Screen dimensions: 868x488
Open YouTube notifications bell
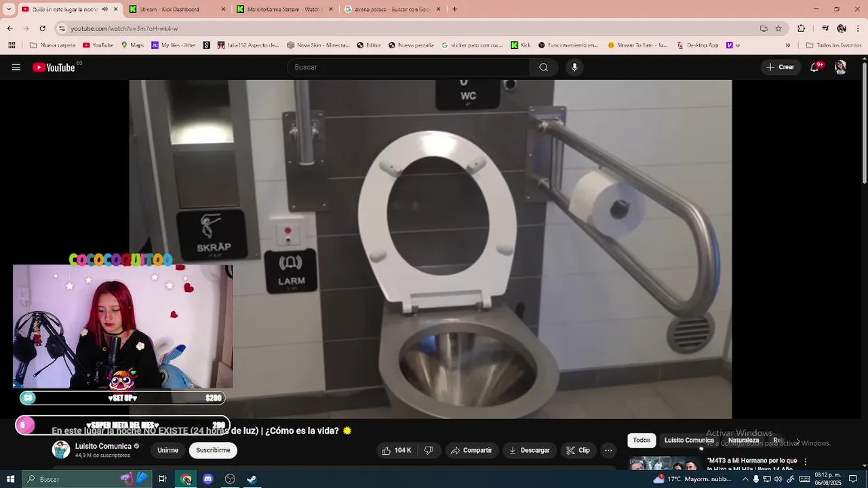(815, 67)
